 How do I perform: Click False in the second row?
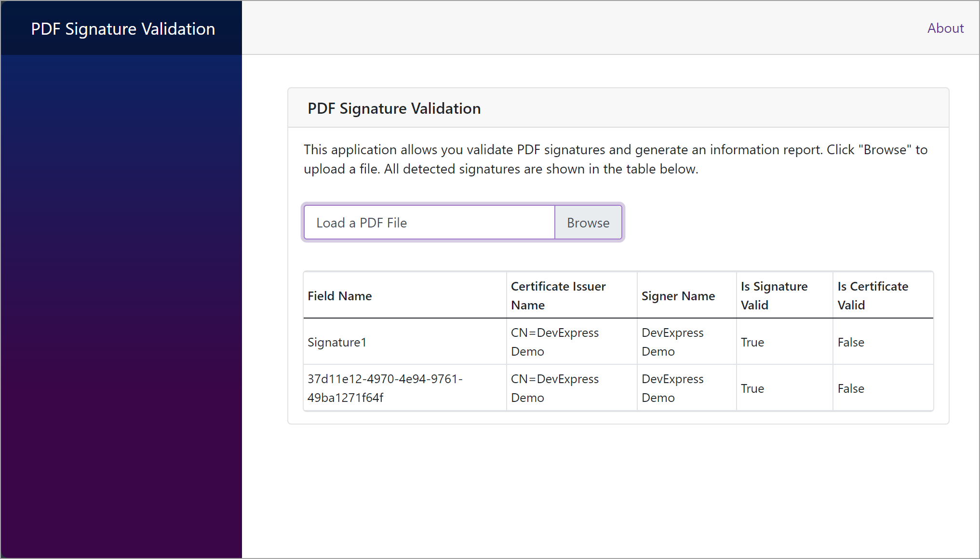pyautogui.click(x=851, y=388)
